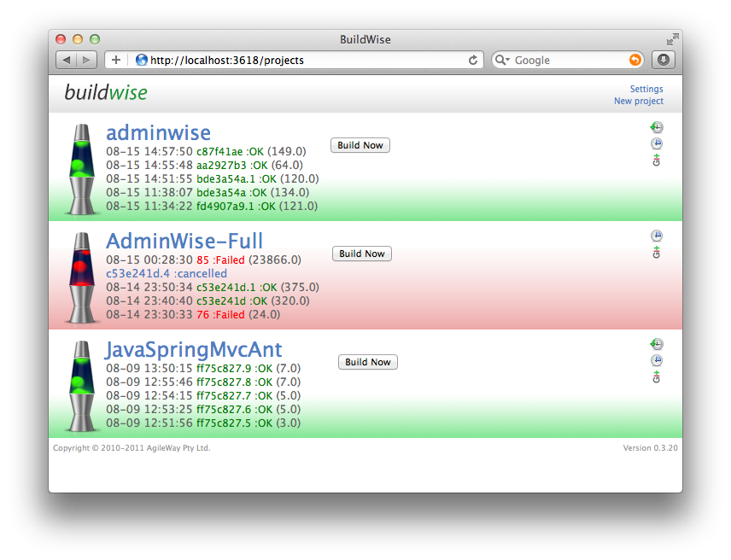Go back with the browser back arrow
The image size is (731, 560).
point(67,60)
